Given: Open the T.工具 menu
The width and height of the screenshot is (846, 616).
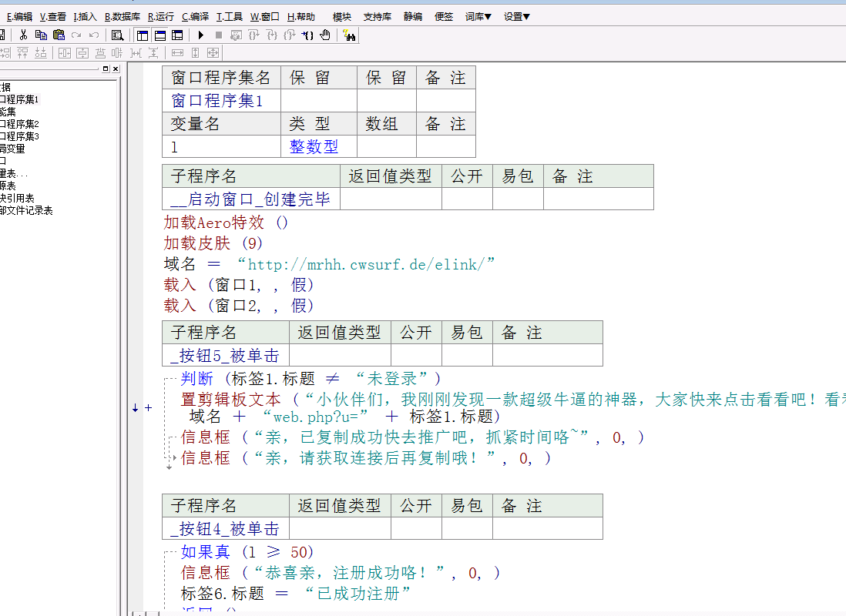Looking at the screenshot, I should tap(229, 16).
